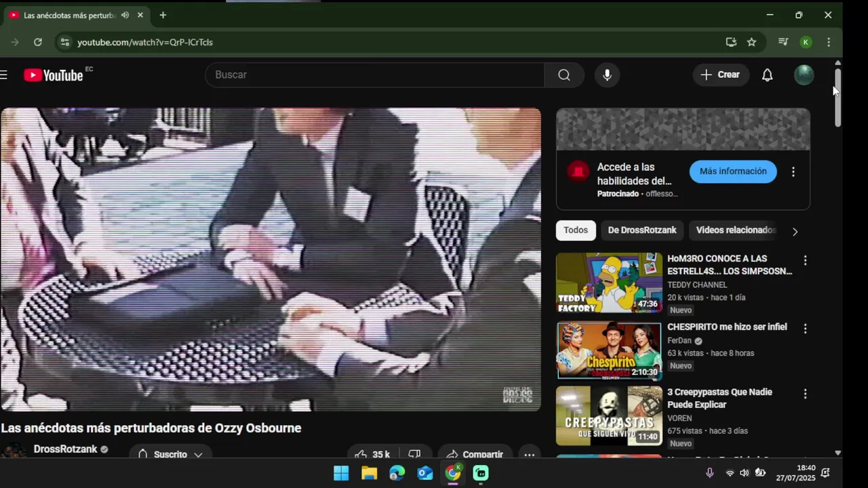Screen dimensions: 868x488
Task: View site information icon in address bar
Action: point(64,42)
